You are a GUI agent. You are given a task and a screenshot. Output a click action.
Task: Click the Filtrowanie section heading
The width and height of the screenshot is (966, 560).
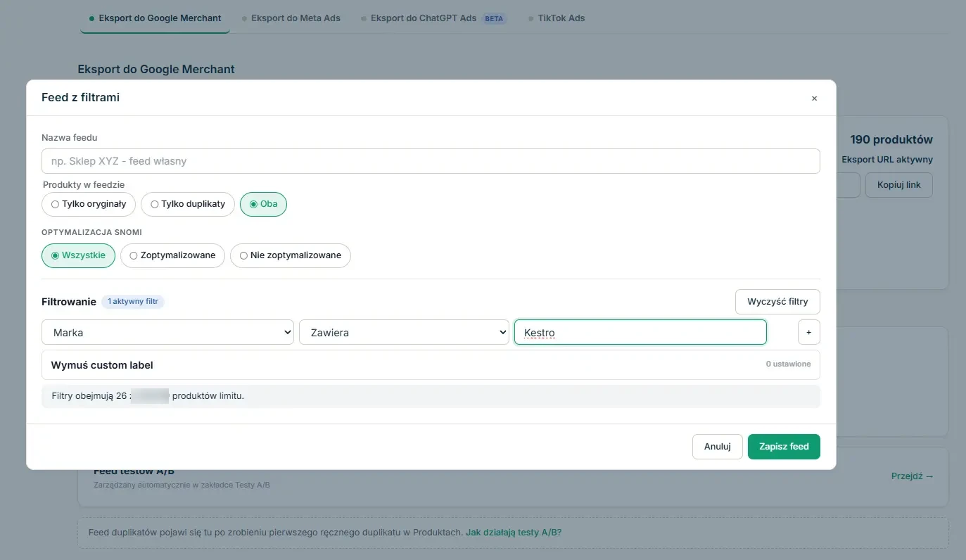(69, 302)
